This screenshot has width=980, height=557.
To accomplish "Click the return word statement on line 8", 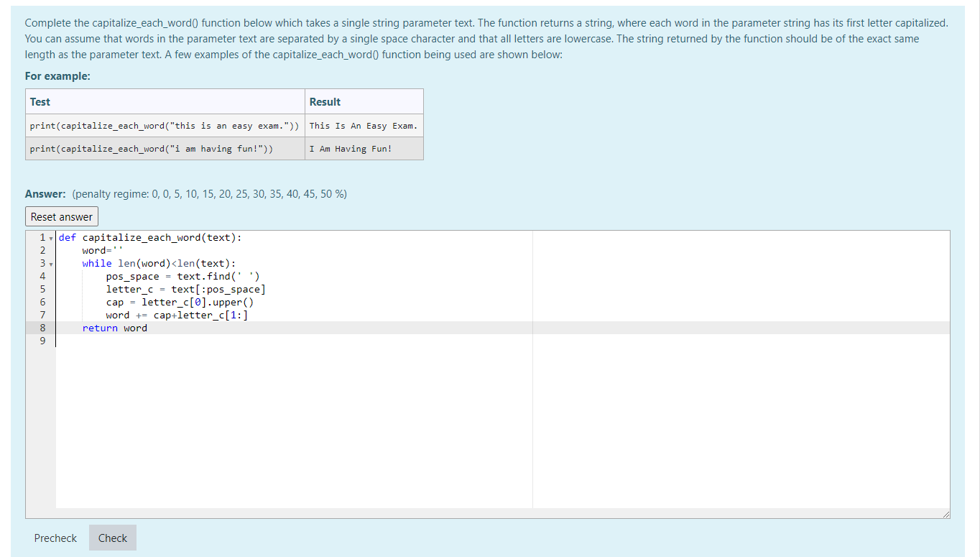I will pos(115,328).
